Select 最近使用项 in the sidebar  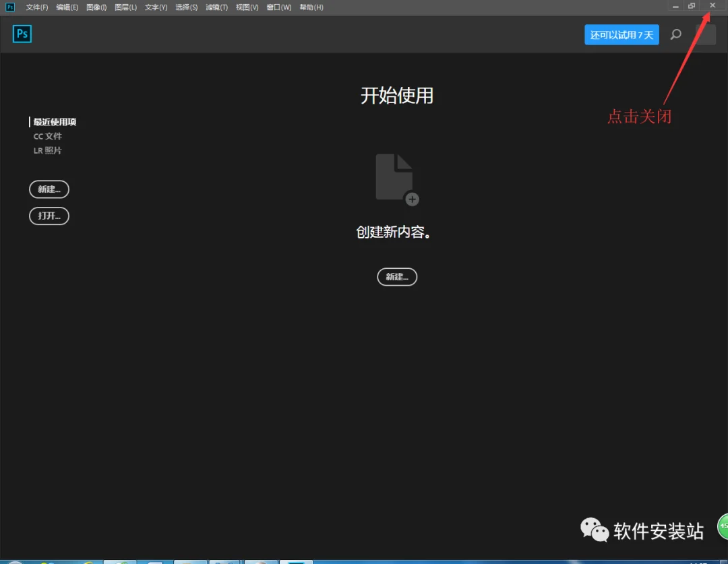pos(55,122)
